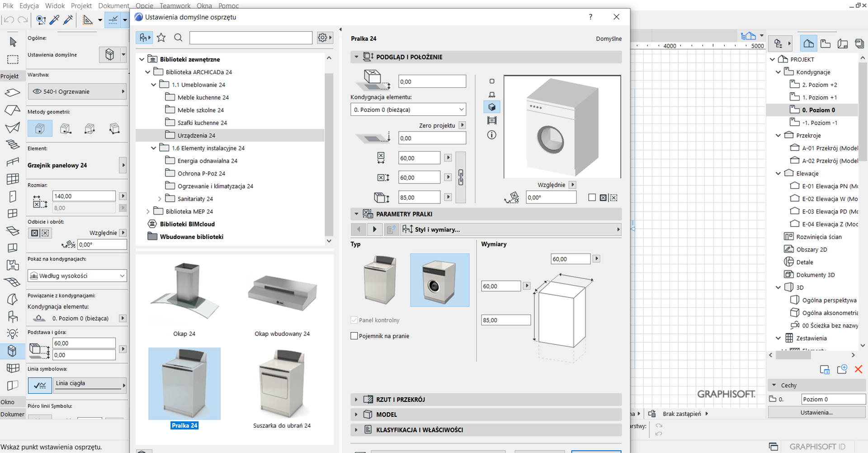The height and width of the screenshot is (453, 868).
Task: Enable the Pojemnik na pranie checkbox
Action: click(x=354, y=336)
